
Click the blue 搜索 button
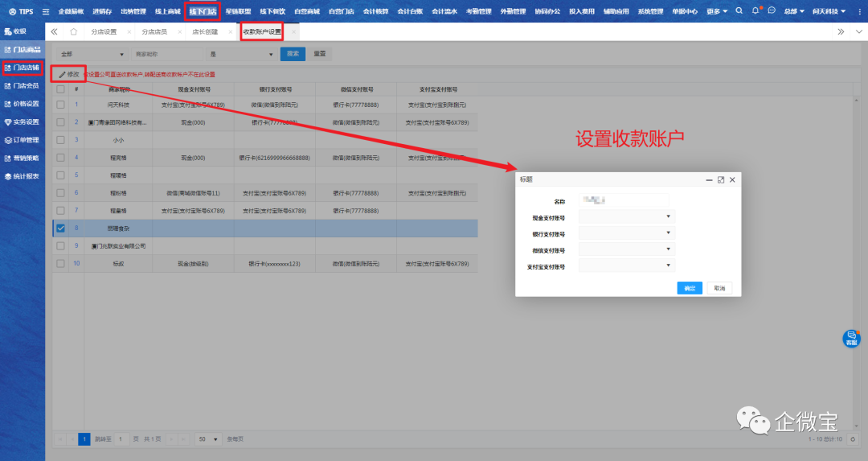click(293, 54)
